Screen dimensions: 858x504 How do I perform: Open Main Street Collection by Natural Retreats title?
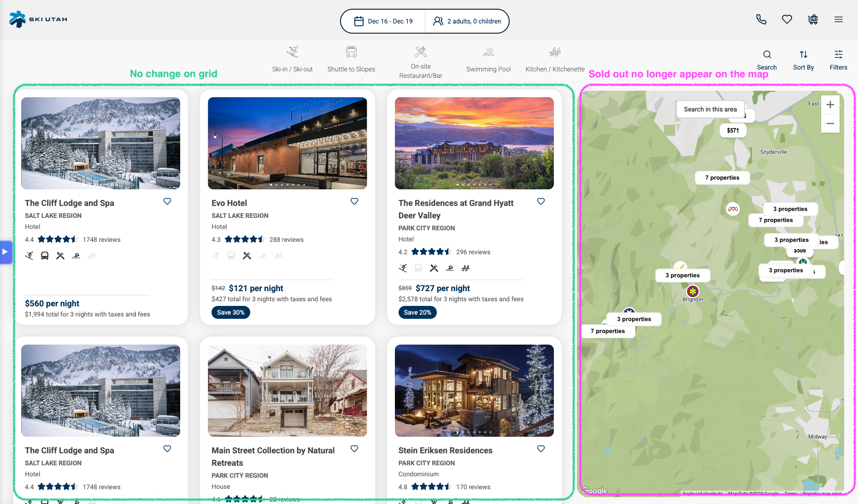(273, 457)
